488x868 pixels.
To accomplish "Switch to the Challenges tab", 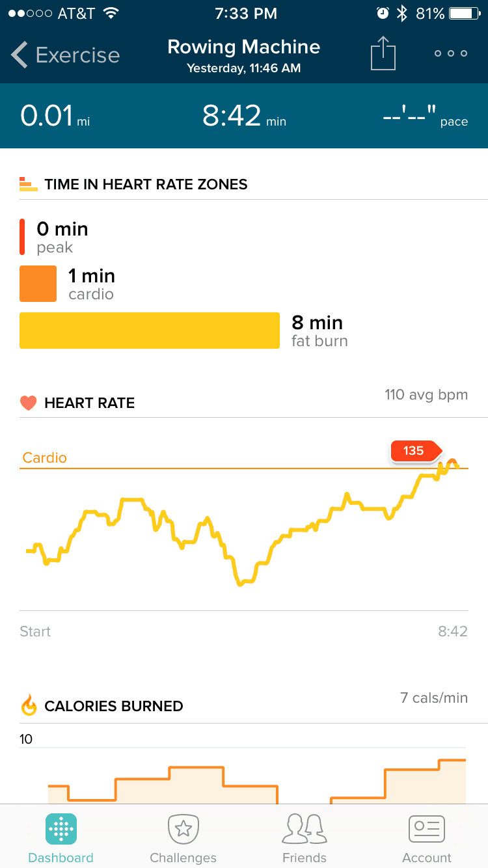I will pos(183,839).
